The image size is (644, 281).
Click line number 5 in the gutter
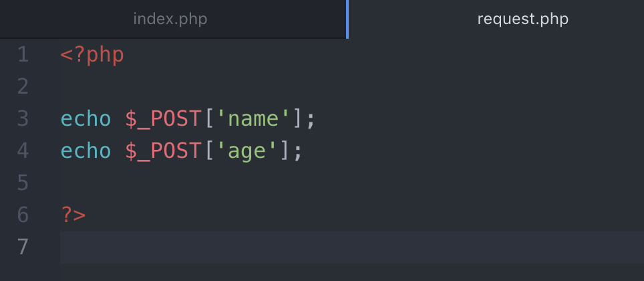pos(23,183)
